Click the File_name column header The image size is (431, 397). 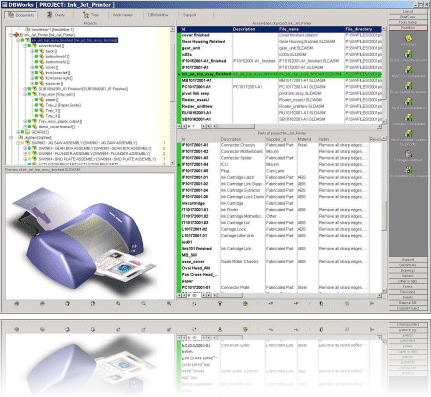(x=311, y=29)
